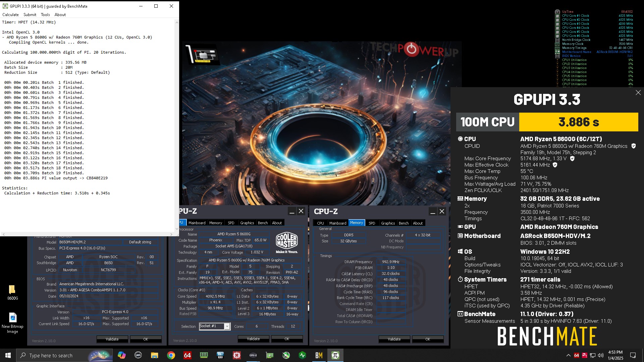The width and height of the screenshot is (644, 362).
Task: Click the yellow 3.886 s result score
Action: tap(579, 122)
